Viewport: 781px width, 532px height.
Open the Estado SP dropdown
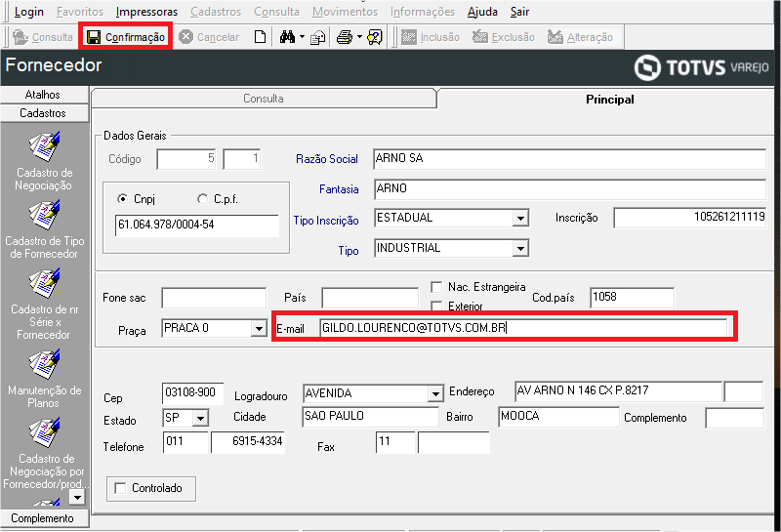click(200, 418)
